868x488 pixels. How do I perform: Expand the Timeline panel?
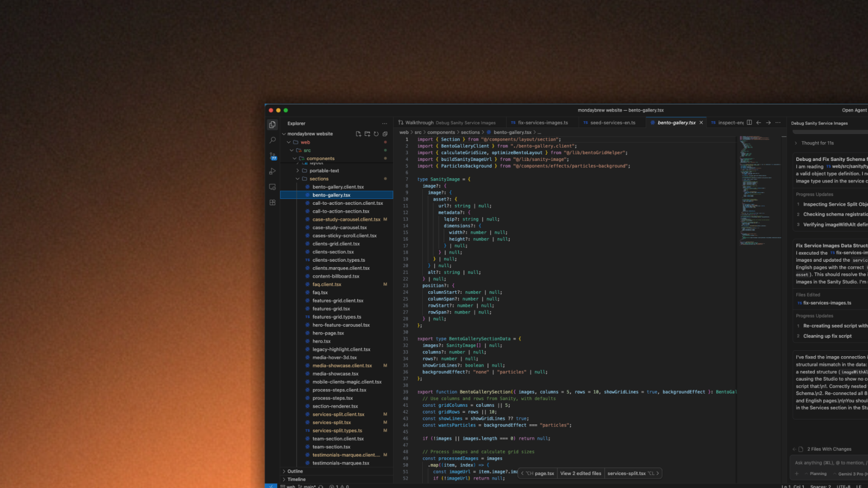point(296,479)
